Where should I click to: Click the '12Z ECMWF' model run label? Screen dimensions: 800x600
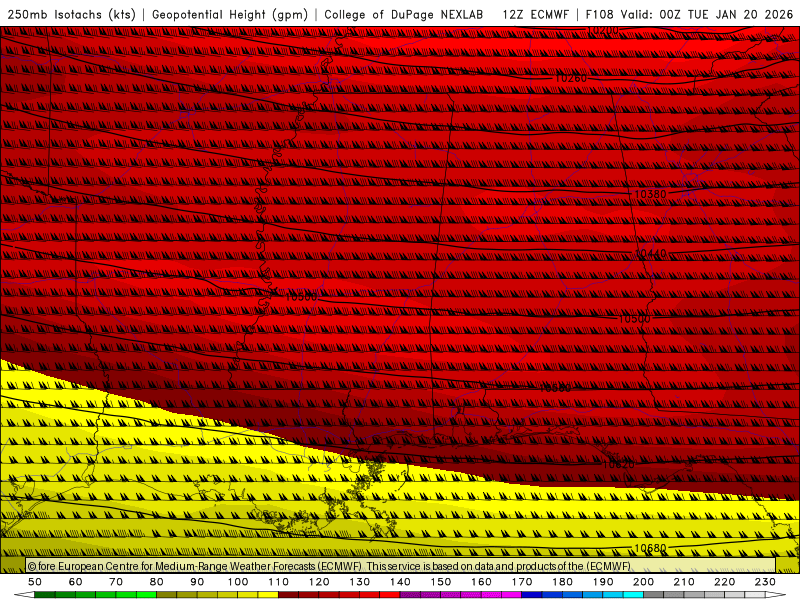(x=535, y=14)
